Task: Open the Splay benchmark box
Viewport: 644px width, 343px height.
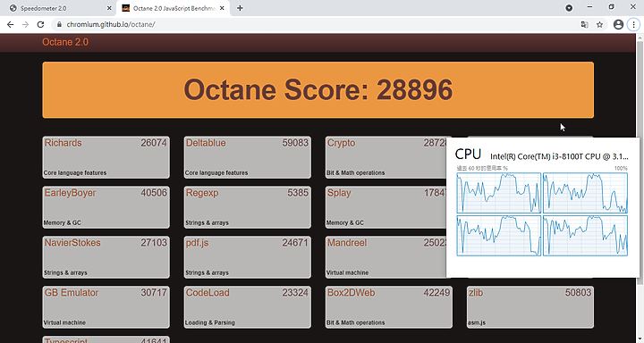Action: [x=386, y=207]
